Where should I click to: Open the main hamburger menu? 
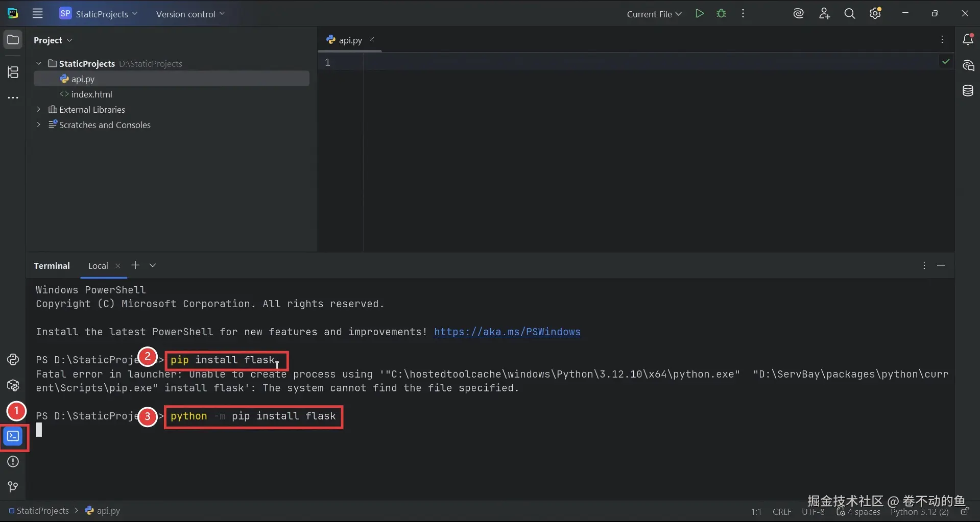[x=37, y=14]
